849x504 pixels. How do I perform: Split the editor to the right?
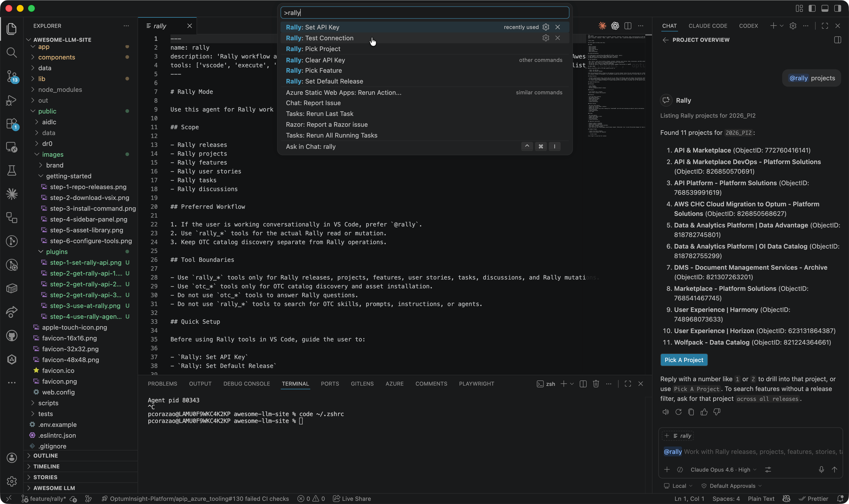click(x=628, y=26)
